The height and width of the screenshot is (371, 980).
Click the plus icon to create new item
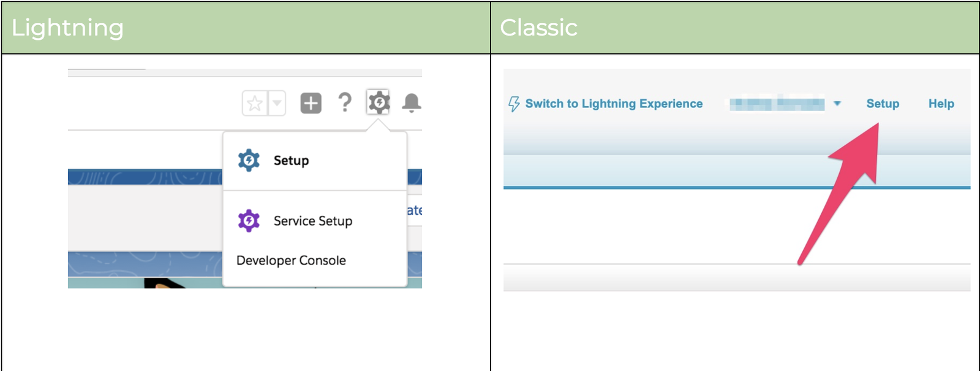pyautogui.click(x=311, y=102)
